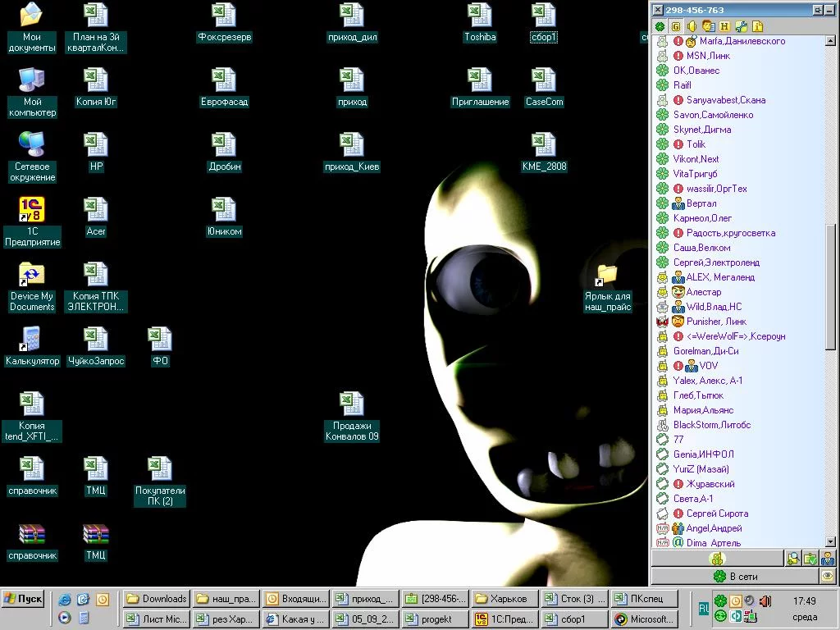Click the user details icon with the man in a suit
Screen dimensions: 840x630
click(x=828, y=559)
